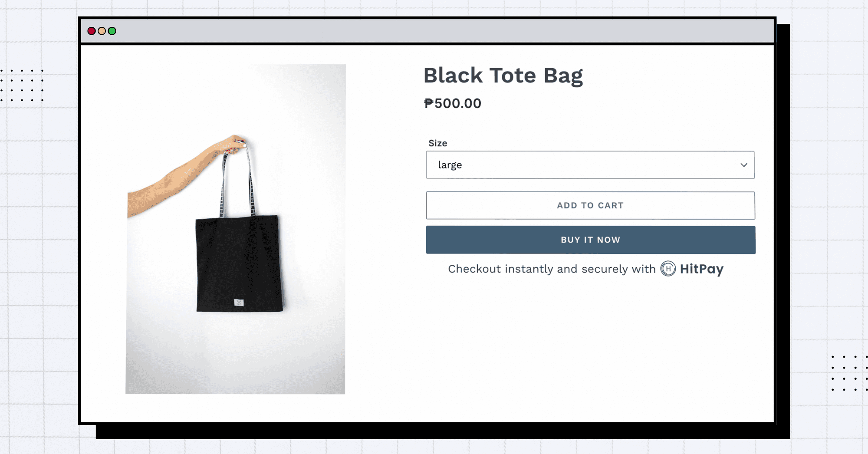Image resolution: width=868 pixels, height=454 pixels.
Task: Click the red dot in window title bar
Action: pos(92,31)
